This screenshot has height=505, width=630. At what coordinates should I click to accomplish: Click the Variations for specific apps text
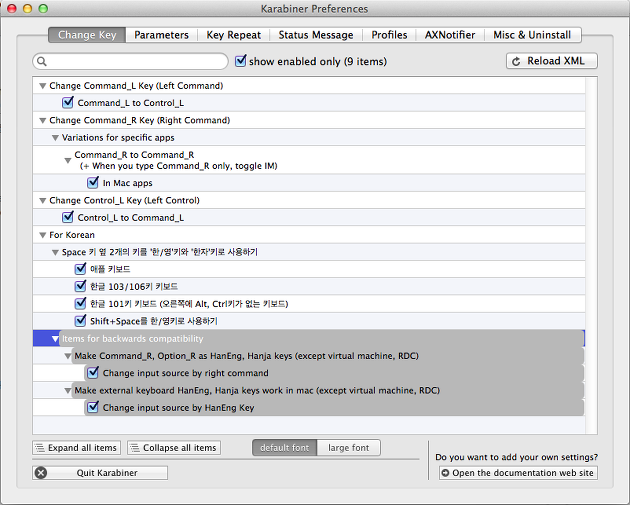118,138
